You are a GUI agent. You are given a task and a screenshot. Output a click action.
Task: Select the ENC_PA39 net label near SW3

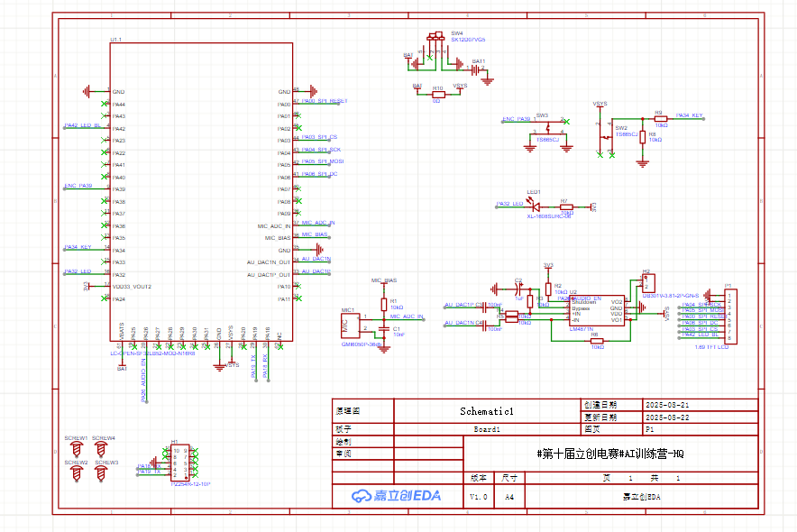(x=517, y=119)
